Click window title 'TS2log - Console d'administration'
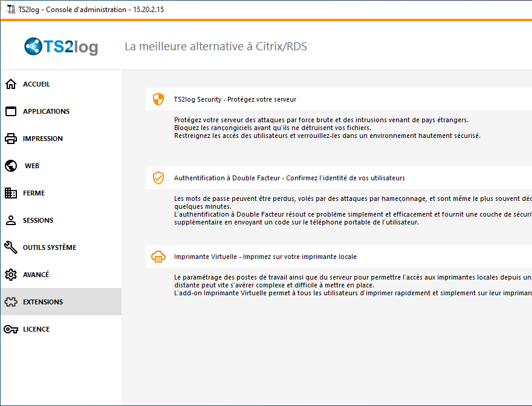The image size is (532, 406). coord(73,10)
